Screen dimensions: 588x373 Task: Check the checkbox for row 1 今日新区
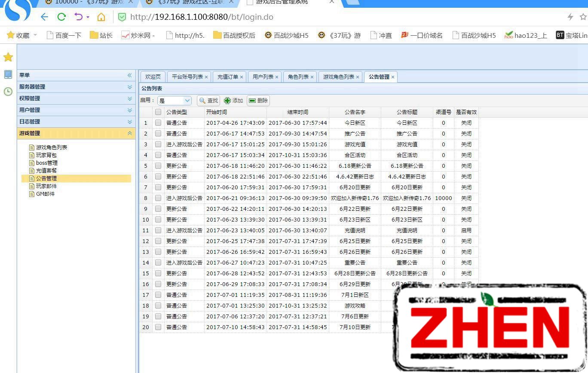coord(158,123)
